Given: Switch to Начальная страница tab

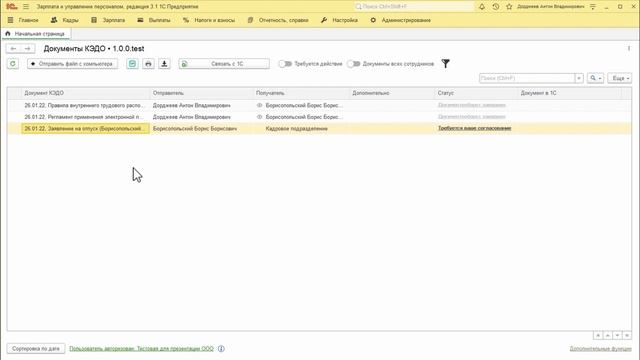Looking at the screenshot, I should click(36, 34).
